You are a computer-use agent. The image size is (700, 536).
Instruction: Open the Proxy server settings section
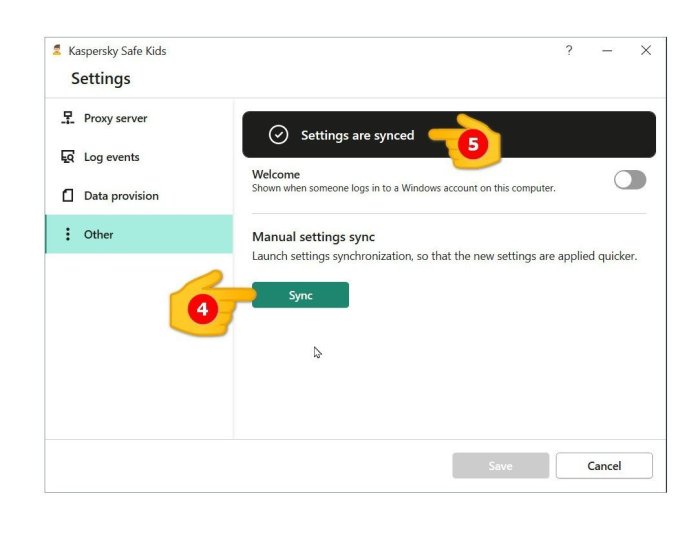pyautogui.click(x=139, y=118)
